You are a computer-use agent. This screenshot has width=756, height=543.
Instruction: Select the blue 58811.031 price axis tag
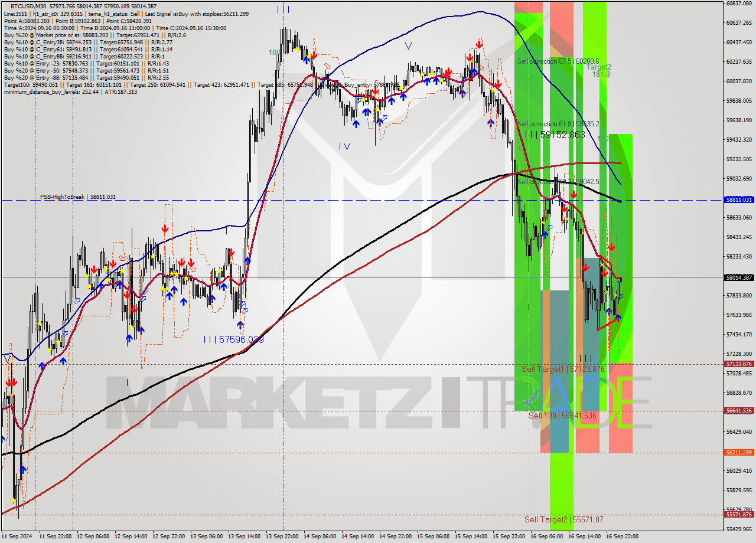pos(739,200)
